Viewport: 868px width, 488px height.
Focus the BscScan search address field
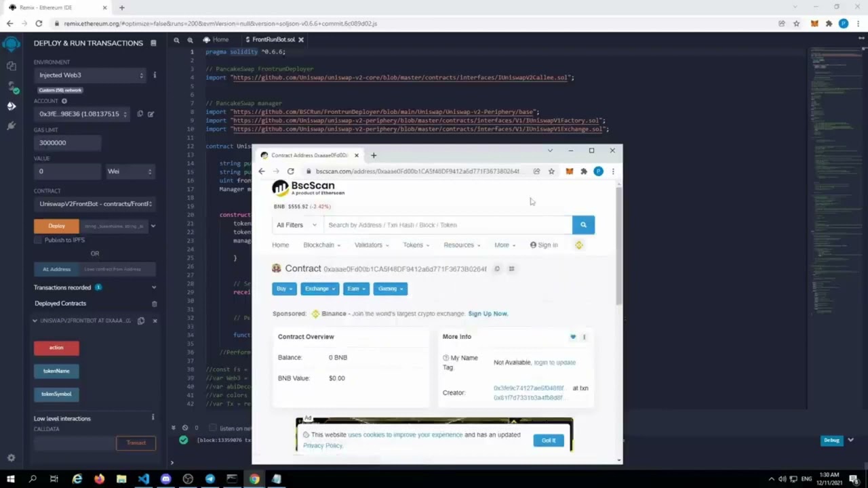[448, 225]
